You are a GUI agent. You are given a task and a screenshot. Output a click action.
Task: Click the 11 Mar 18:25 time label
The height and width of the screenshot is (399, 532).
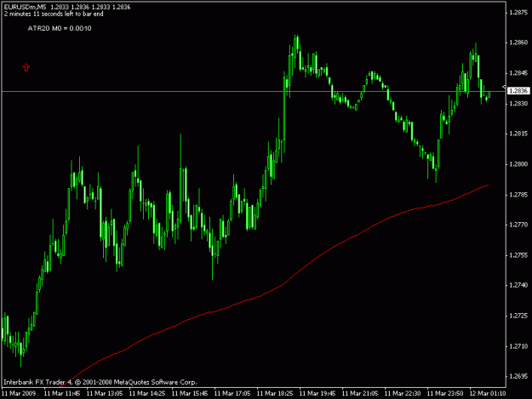click(x=275, y=394)
